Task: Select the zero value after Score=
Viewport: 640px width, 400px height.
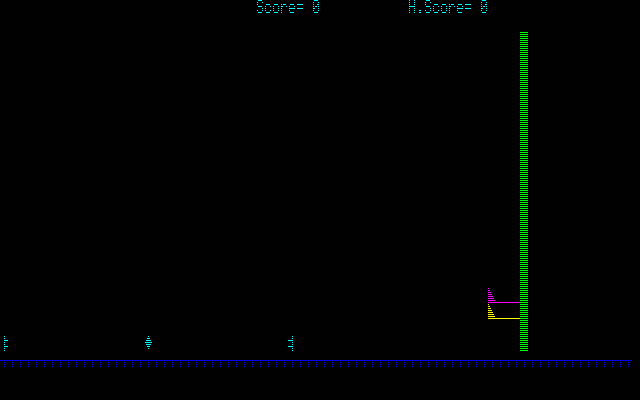Action: tap(316, 8)
